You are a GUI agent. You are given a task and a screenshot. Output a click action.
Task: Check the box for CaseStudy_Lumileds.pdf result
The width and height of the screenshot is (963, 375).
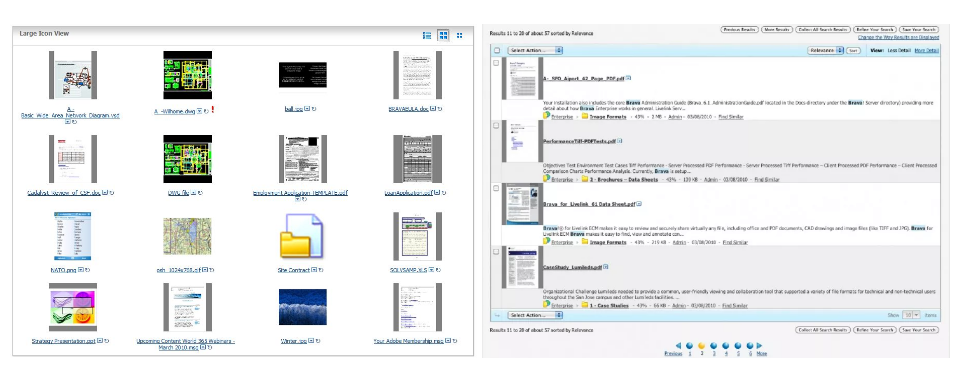point(496,251)
